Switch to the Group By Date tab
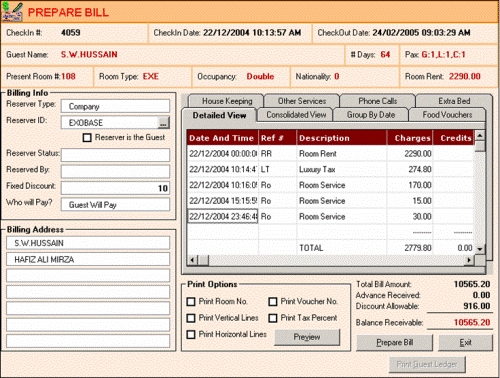This screenshot has height=378, width=500. [371, 115]
